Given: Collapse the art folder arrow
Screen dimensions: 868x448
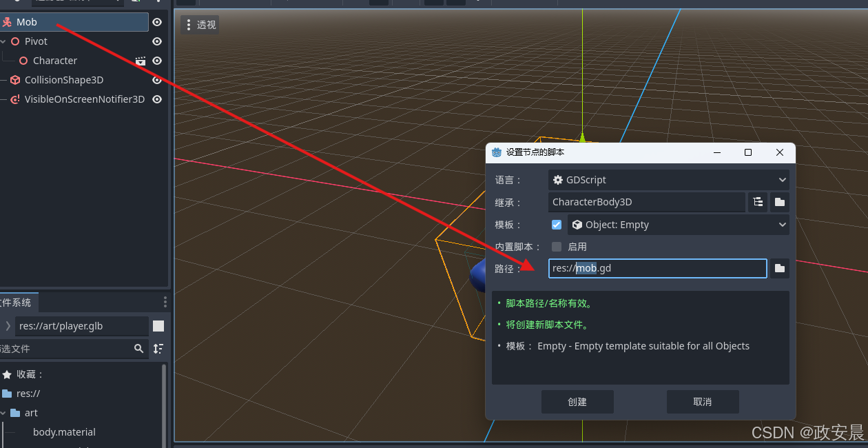Looking at the screenshot, I should click(3, 413).
